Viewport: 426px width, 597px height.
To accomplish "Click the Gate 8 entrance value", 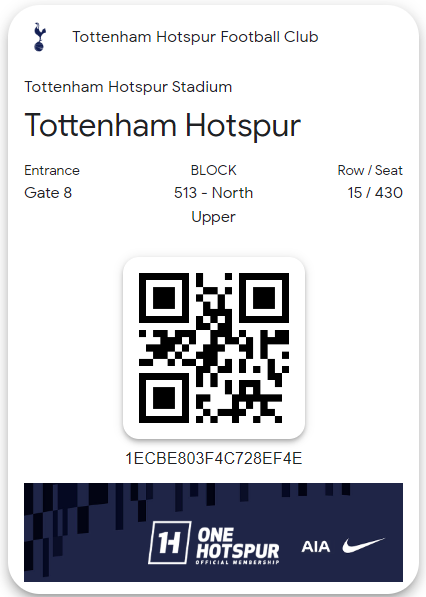I will [48, 193].
